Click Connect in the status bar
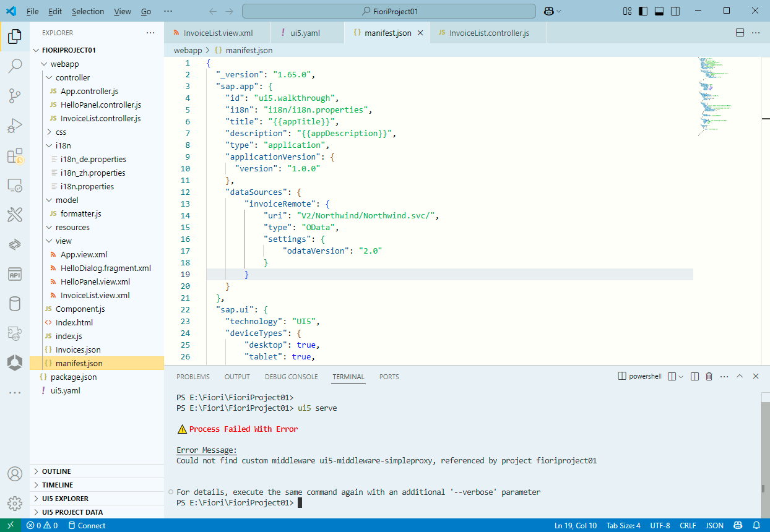This screenshot has width=770, height=532. click(87, 525)
